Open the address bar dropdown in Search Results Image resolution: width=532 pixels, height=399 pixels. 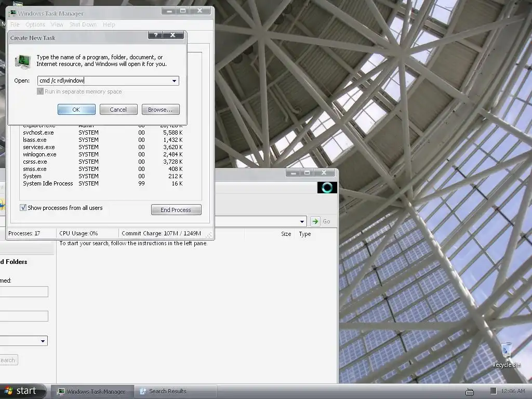(302, 221)
